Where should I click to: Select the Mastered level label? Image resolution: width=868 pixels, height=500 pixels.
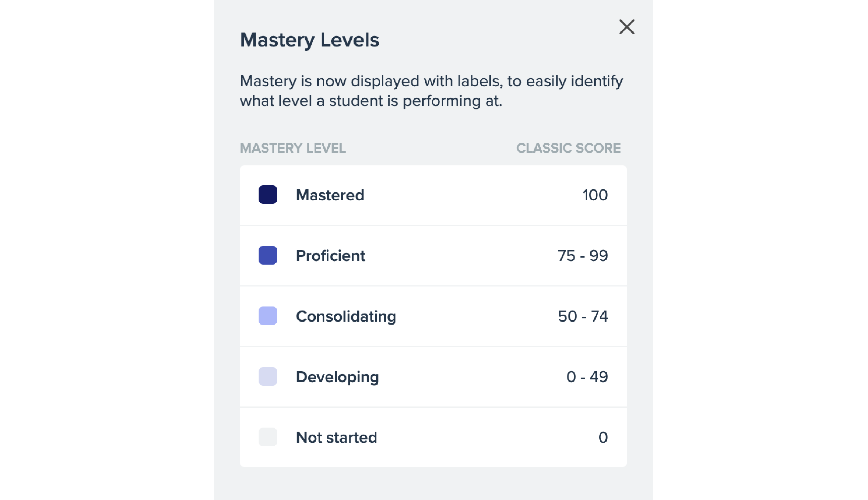coord(330,195)
